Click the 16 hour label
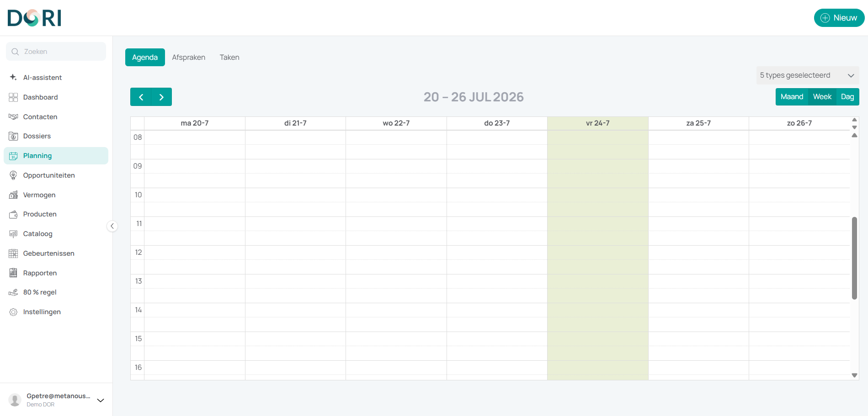This screenshot has height=416, width=868. [x=138, y=368]
